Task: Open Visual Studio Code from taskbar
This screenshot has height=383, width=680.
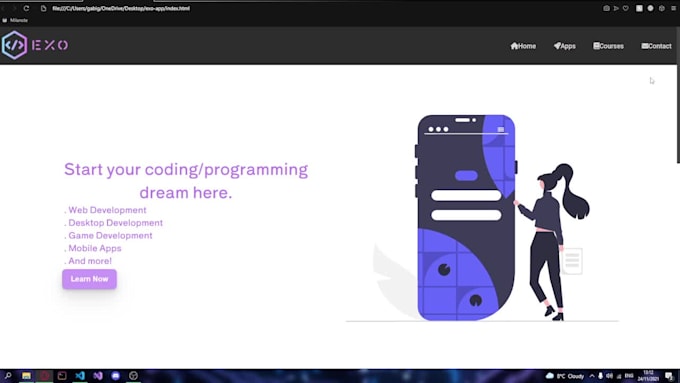Action: coord(80,376)
